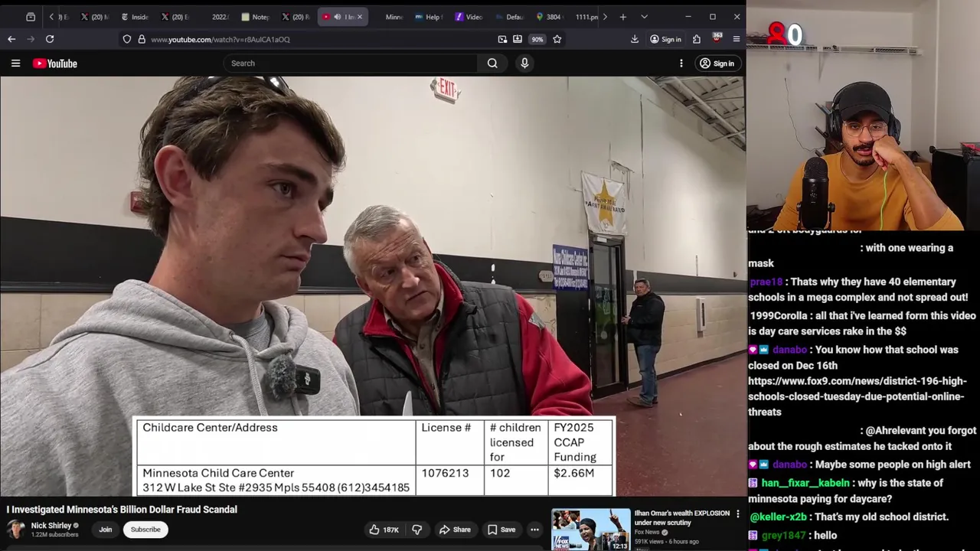Open a new tab with plus button
Image resolution: width=980 pixels, height=551 pixels.
(x=623, y=17)
